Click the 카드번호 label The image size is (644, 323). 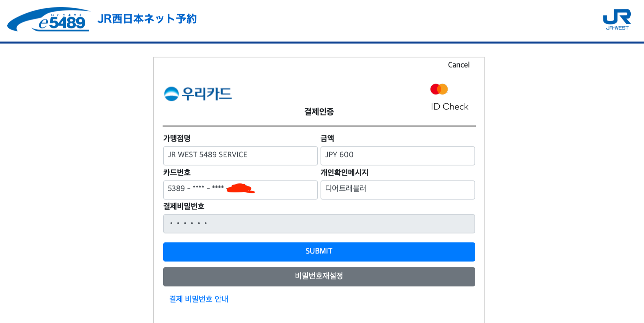(x=177, y=172)
